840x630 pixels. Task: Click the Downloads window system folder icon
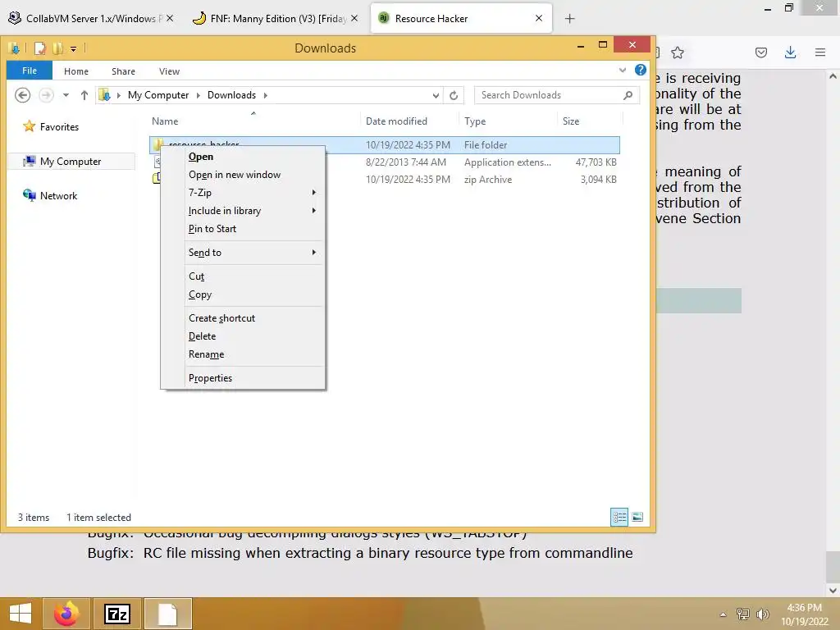click(x=14, y=48)
